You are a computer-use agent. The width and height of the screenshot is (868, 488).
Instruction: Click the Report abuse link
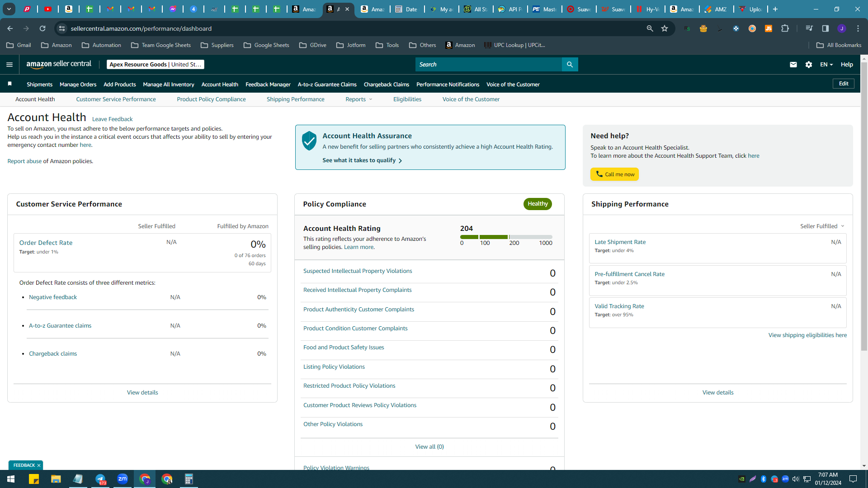point(24,161)
